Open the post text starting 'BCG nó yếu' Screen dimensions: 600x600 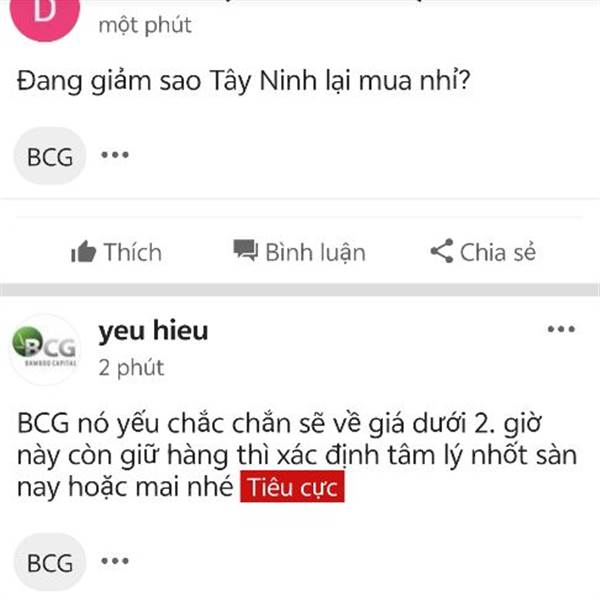click(297, 455)
